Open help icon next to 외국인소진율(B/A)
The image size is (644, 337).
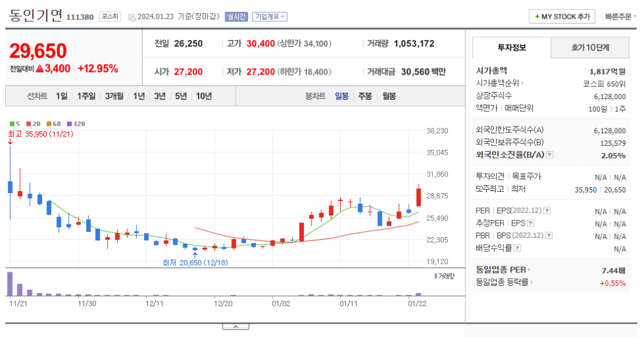point(549,155)
